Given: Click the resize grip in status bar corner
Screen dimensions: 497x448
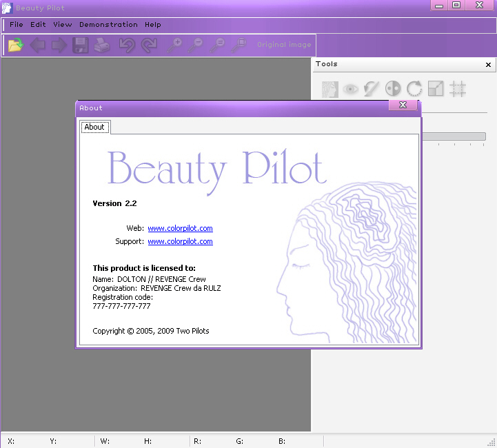Looking at the screenshot, I should (x=491, y=442).
